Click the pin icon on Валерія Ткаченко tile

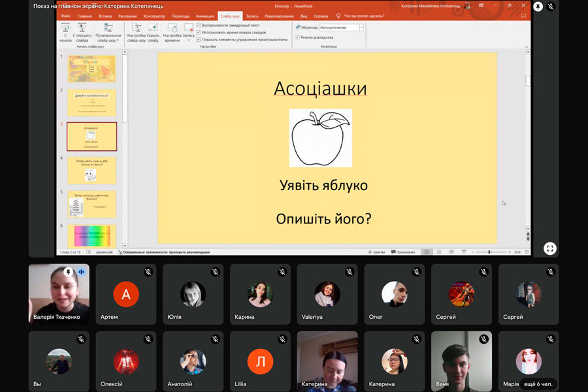[68, 272]
